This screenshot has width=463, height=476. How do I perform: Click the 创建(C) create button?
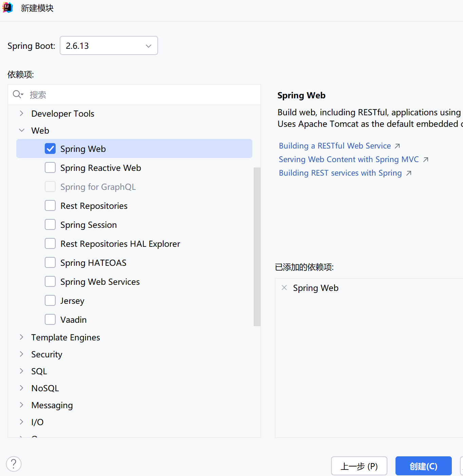pos(423,466)
